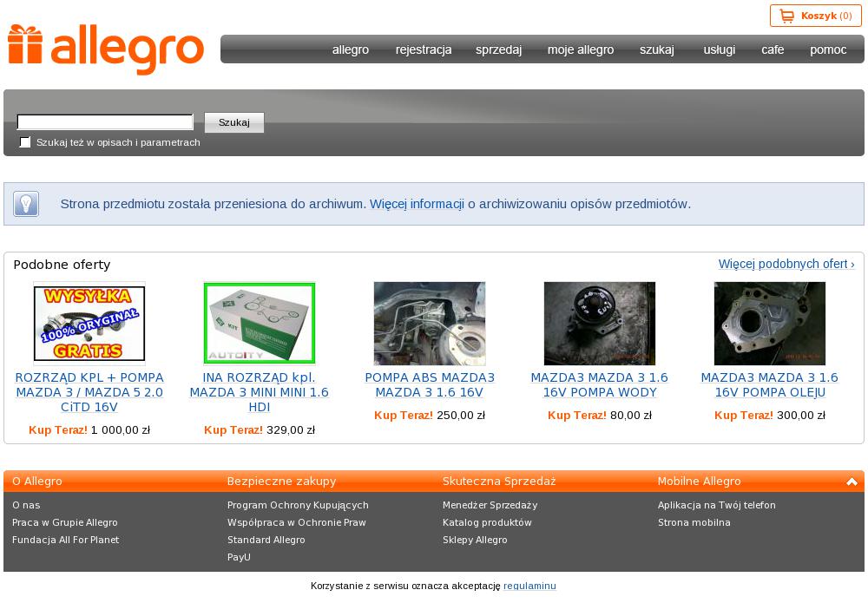
Task: Go to rejestracja in the navigation bar
Action: click(x=424, y=49)
